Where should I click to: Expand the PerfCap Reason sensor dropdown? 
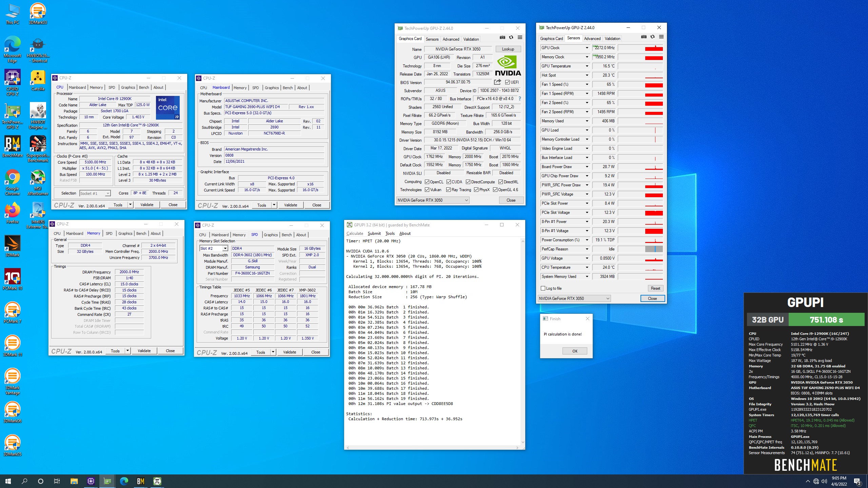point(587,249)
